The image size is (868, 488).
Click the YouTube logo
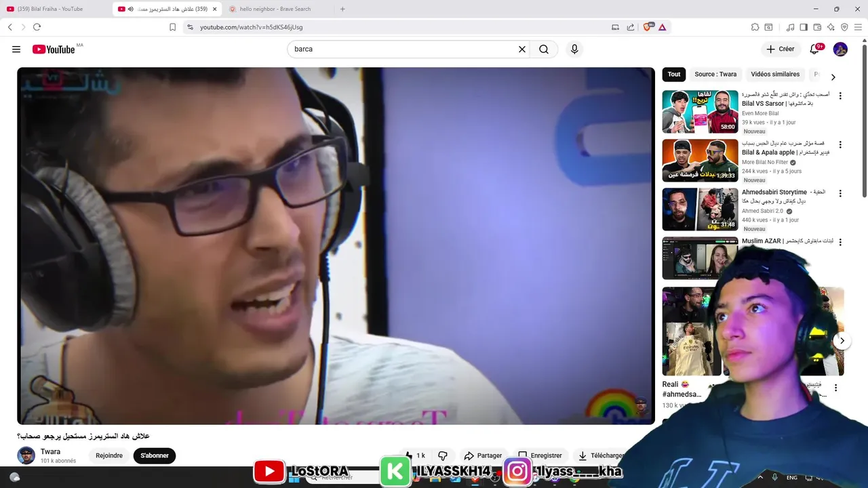(x=54, y=49)
